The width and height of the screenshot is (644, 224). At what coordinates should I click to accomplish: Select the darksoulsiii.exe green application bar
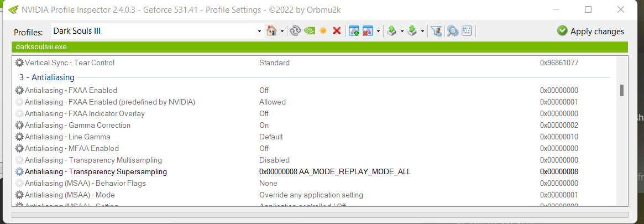(x=320, y=47)
